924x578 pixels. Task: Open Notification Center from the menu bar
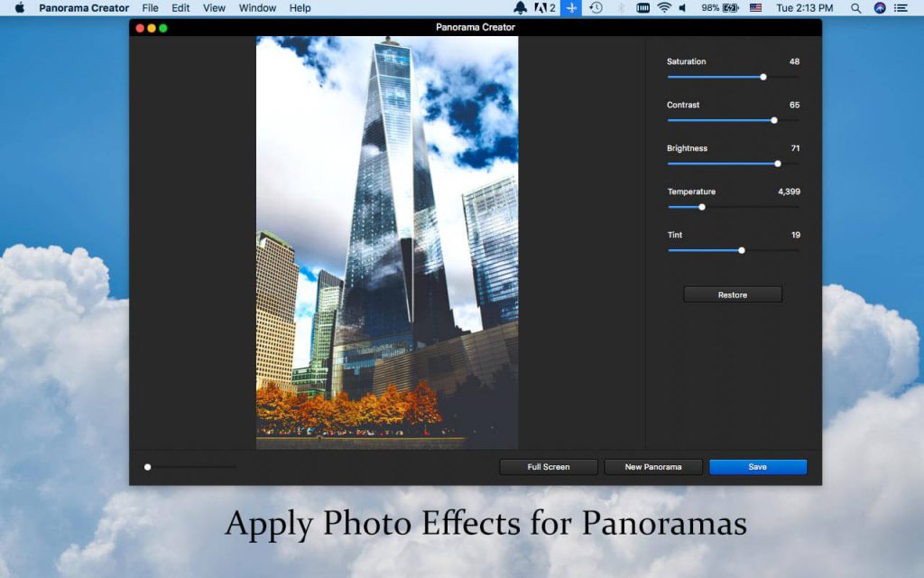[x=902, y=8]
